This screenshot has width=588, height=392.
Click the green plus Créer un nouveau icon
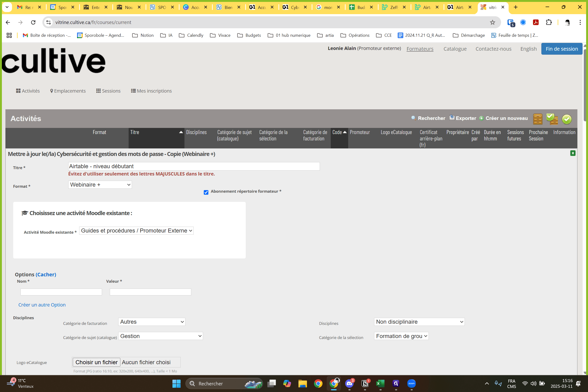click(481, 118)
